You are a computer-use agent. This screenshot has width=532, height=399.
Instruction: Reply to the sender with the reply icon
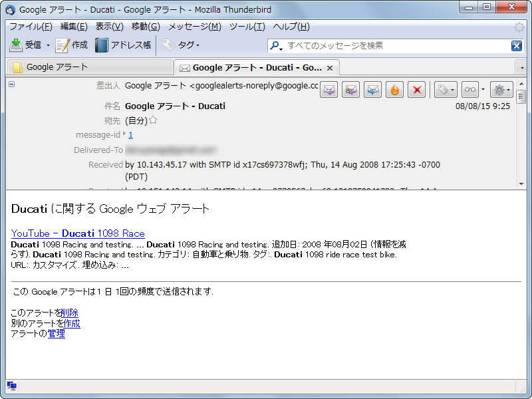tap(329, 89)
